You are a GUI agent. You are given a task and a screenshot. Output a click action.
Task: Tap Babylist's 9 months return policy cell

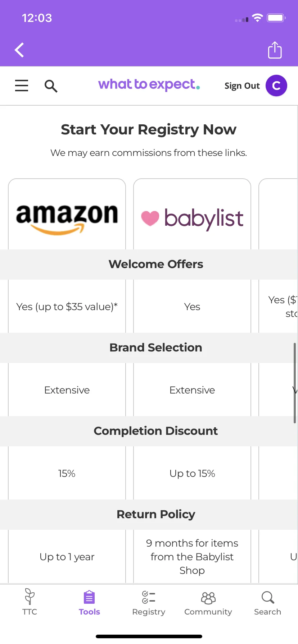[x=192, y=557]
